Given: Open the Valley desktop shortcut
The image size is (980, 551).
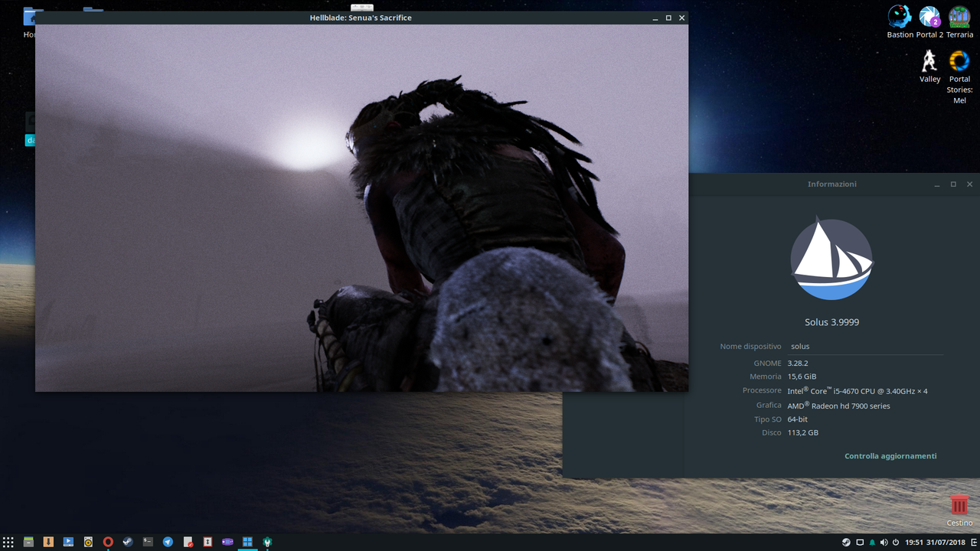Looking at the screenshot, I should [x=929, y=66].
